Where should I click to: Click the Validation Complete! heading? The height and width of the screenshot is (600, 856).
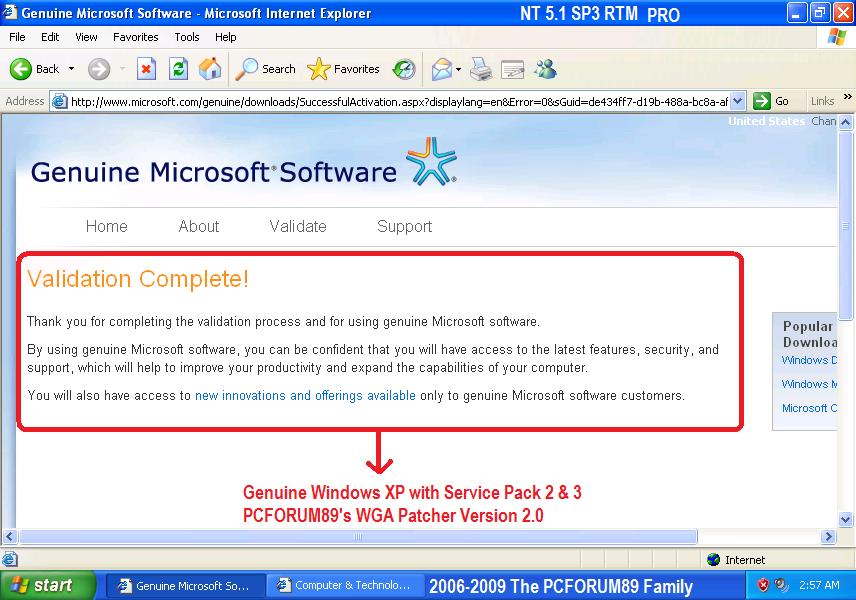coord(138,279)
